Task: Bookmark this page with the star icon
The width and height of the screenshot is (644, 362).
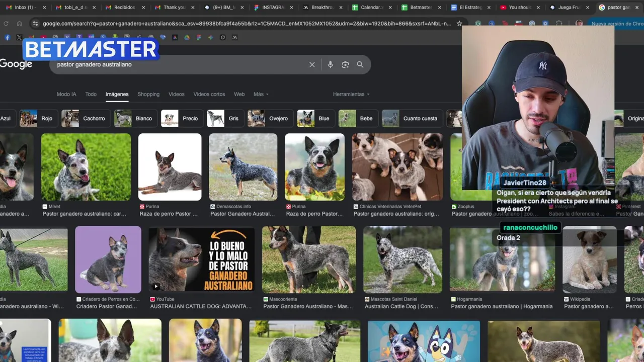Action: click(459, 24)
